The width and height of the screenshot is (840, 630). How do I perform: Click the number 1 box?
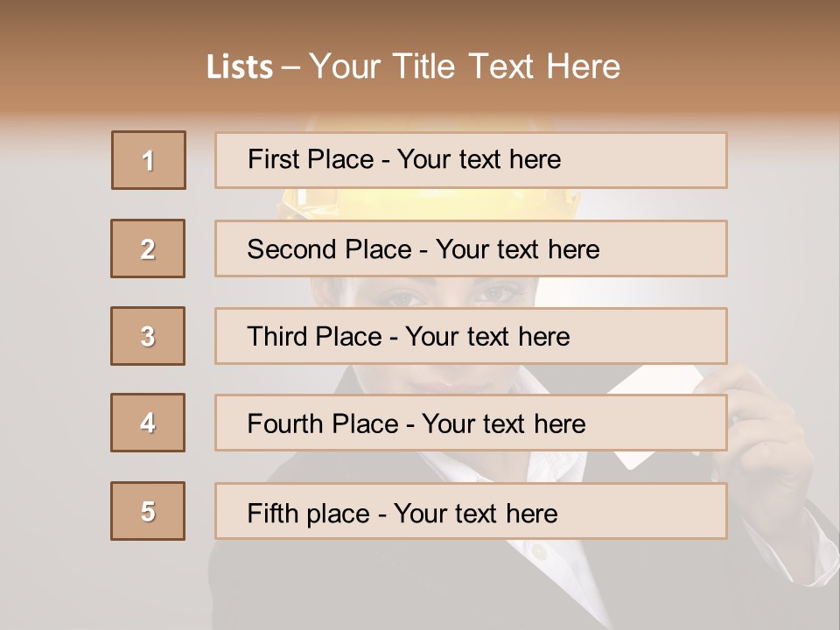148,160
